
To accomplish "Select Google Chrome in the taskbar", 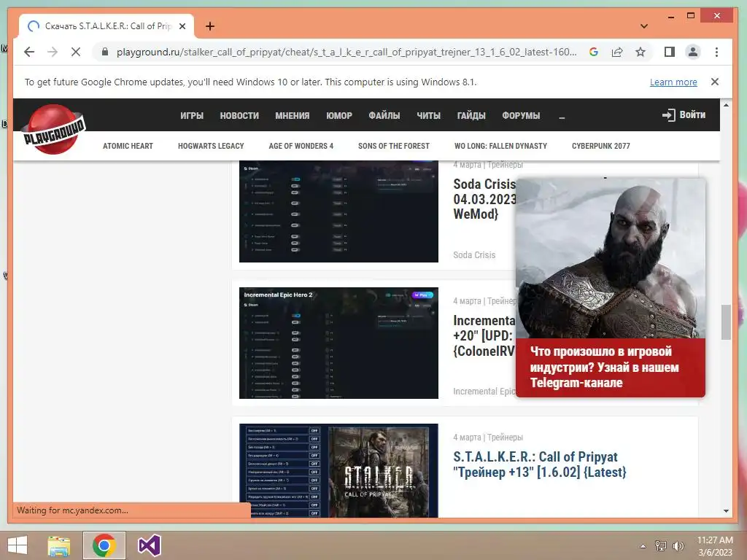I will click(x=104, y=545).
